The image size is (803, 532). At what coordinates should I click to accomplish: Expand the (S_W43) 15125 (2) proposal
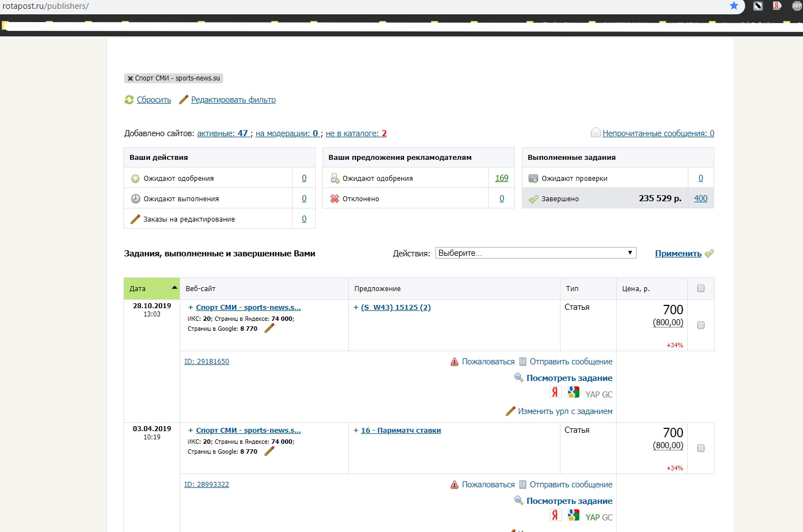(x=356, y=308)
